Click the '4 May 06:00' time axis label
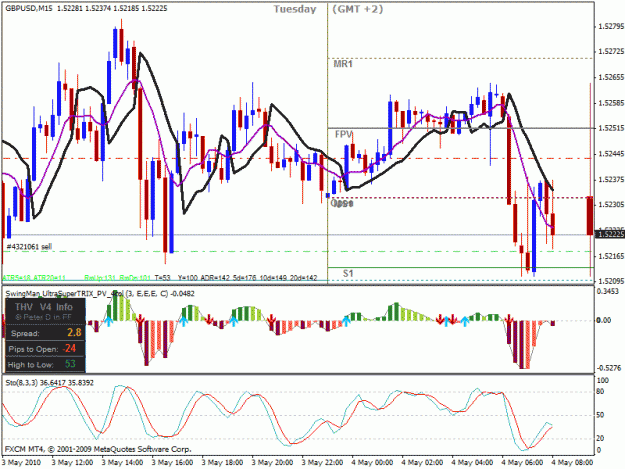The width and height of the screenshot is (625, 469). click(x=522, y=463)
